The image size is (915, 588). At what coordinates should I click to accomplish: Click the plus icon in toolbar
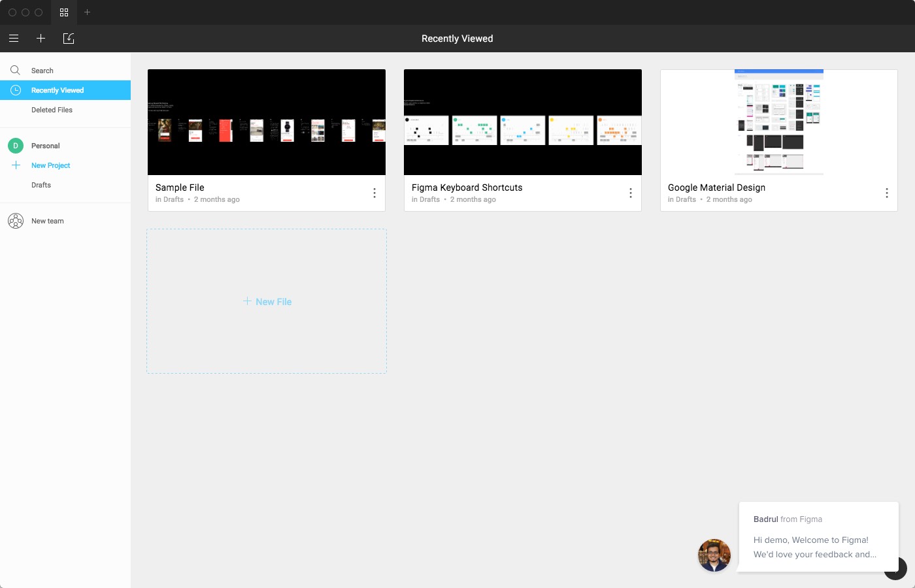tap(41, 39)
